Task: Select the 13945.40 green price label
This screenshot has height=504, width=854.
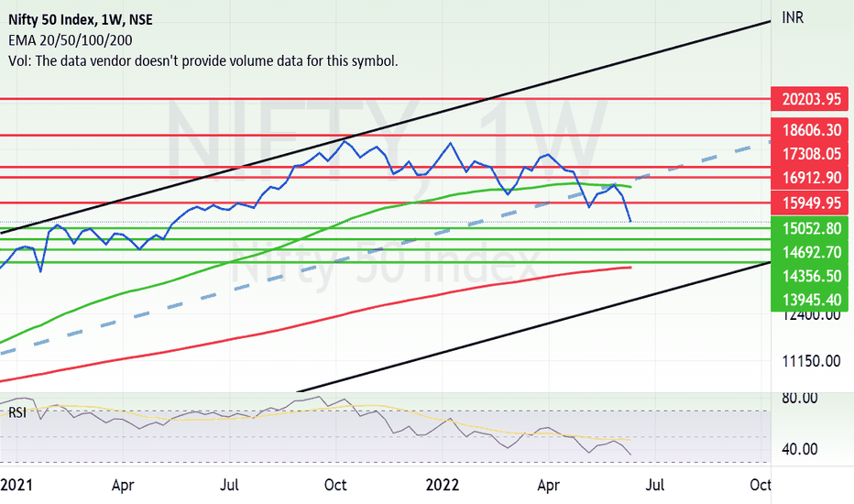Action: (810, 300)
